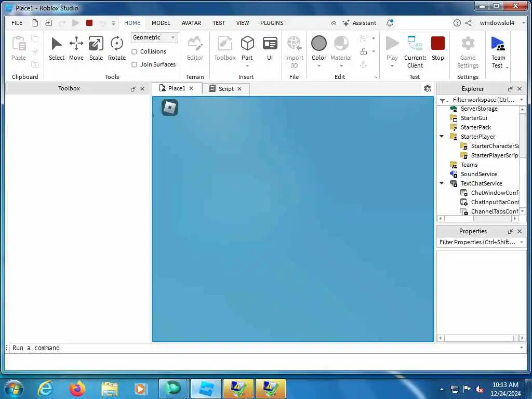532x399 pixels.
Task: Select the Select tool
Action: [x=56, y=49]
